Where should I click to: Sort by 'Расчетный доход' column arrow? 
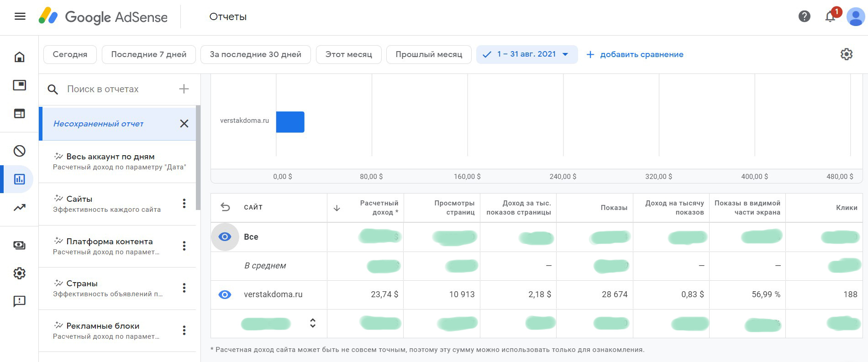[337, 208]
